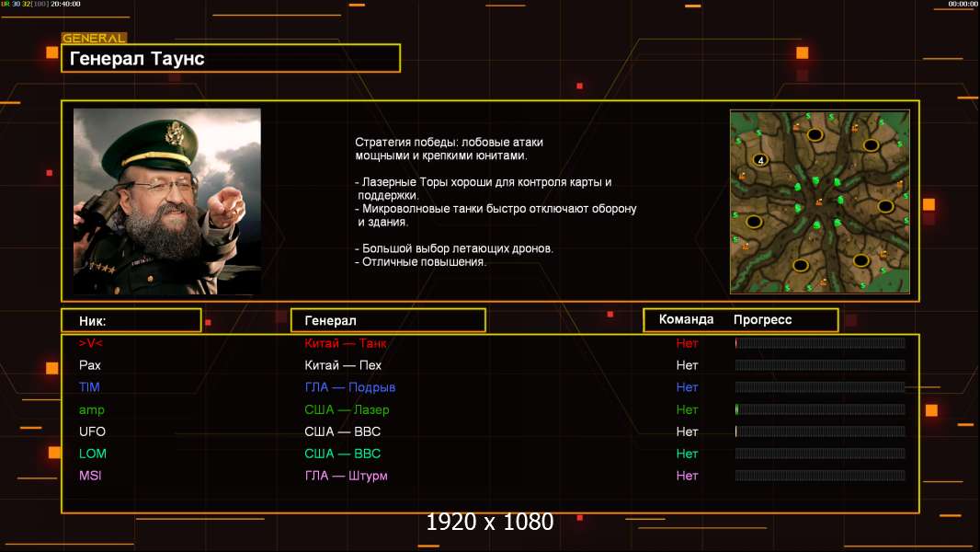
Task: Click the yellow GENERAL label tag
Action: pyautogui.click(x=94, y=38)
